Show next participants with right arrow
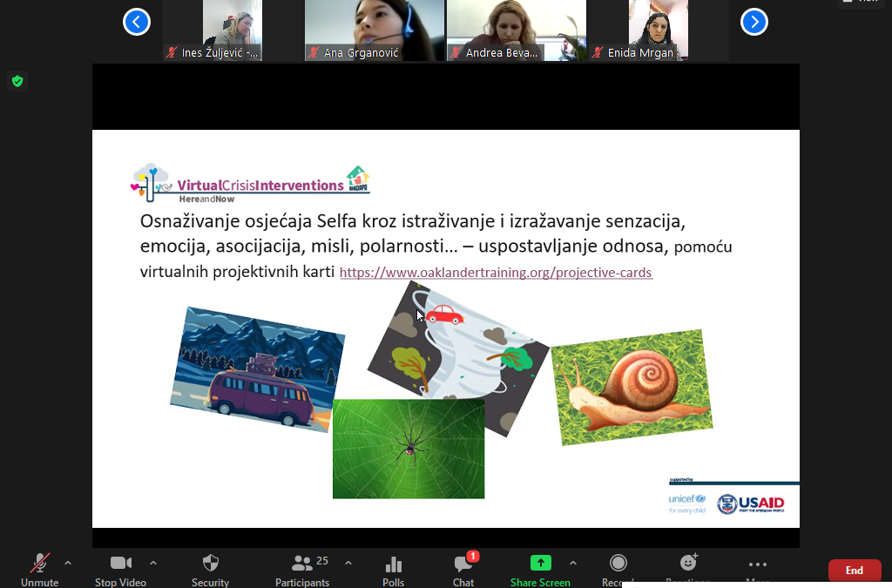The height and width of the screenshot is (588, 892). click(x=753, y=22)
